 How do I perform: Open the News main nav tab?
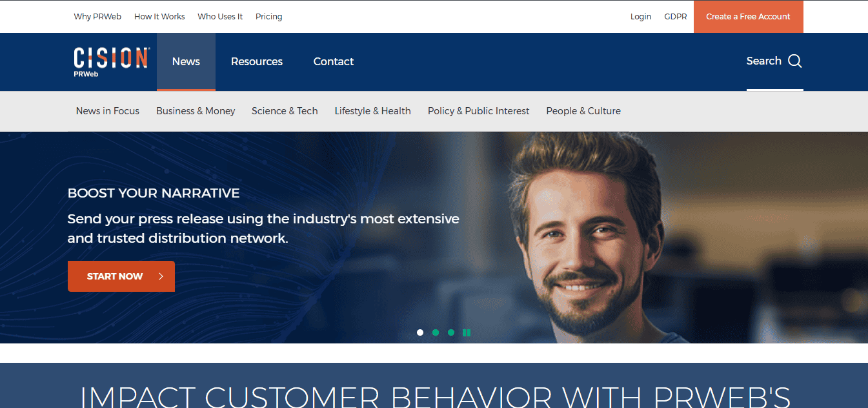coord(186,62)
